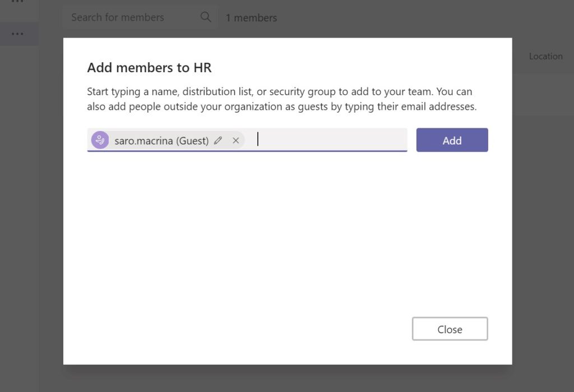This screenshot has width=574, height=392.
Task: Click the 'Start typing a name' description text
Action: 282,99
